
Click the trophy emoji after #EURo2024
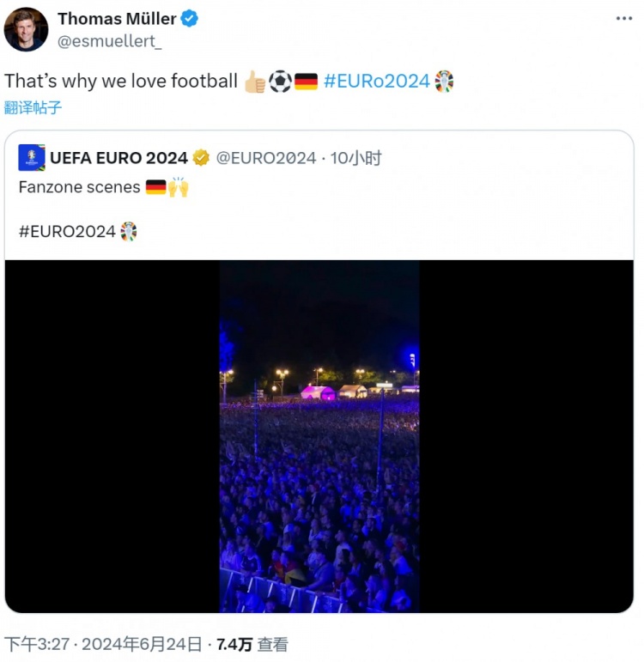[444, 81]
